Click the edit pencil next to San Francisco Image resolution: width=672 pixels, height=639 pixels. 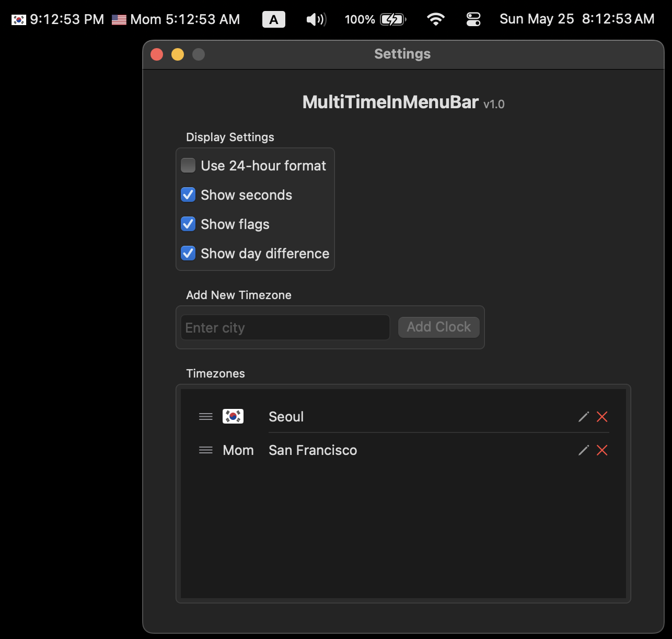coord(583,450)
